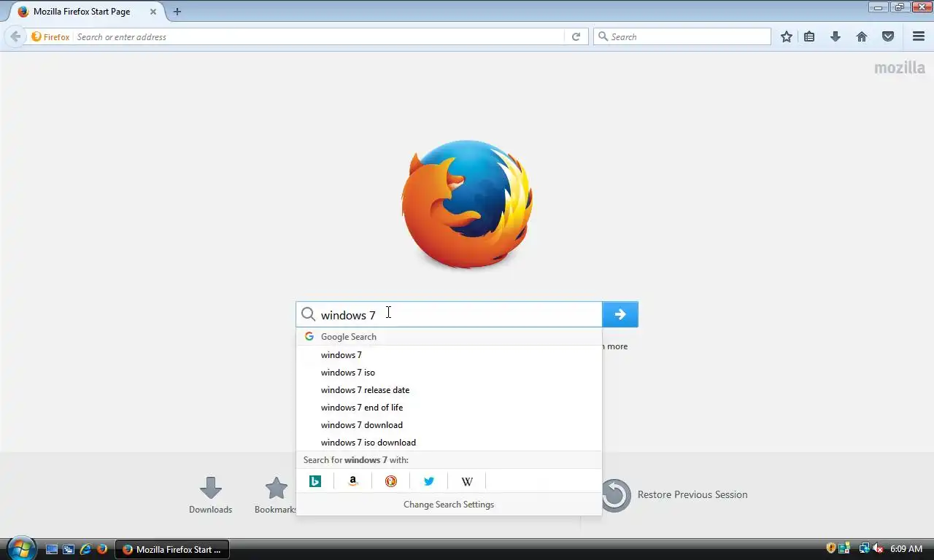Image resolution: width=934 pixels, height=560 pixels.
Task: Submit search with the blue arrow button
Action: tap(620, 314)
